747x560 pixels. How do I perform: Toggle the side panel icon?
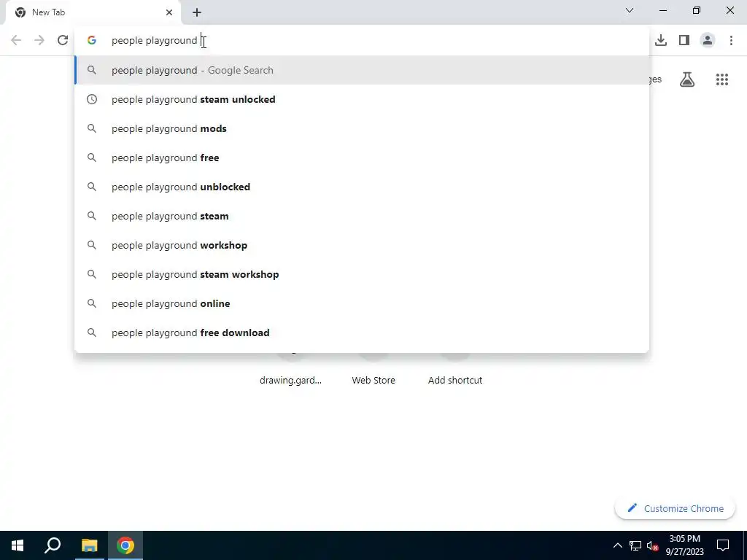click(684, 40)
